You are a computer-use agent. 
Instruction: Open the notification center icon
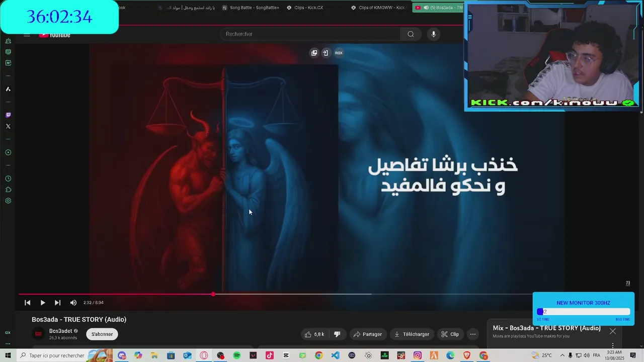coord(633,355)
